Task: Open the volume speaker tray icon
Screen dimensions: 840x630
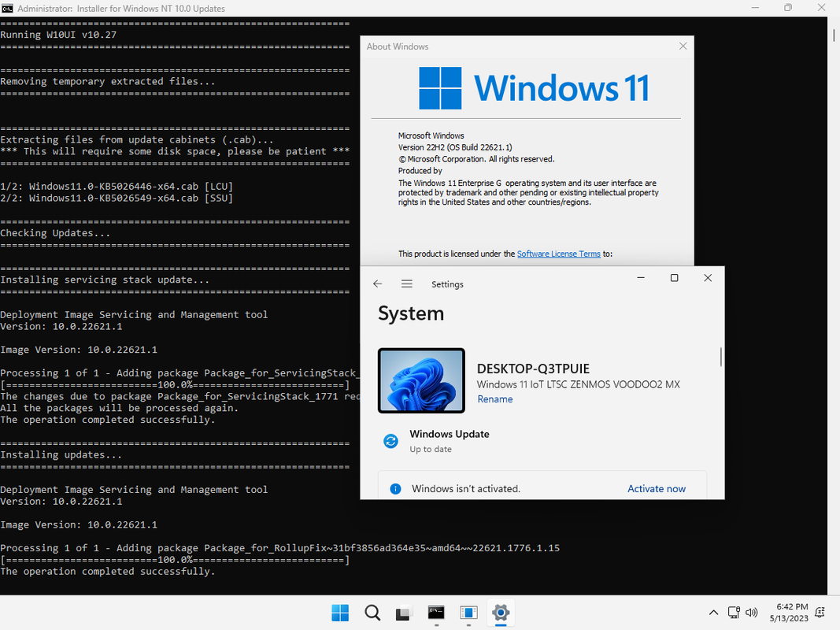Action: click(x=752, y=613)
